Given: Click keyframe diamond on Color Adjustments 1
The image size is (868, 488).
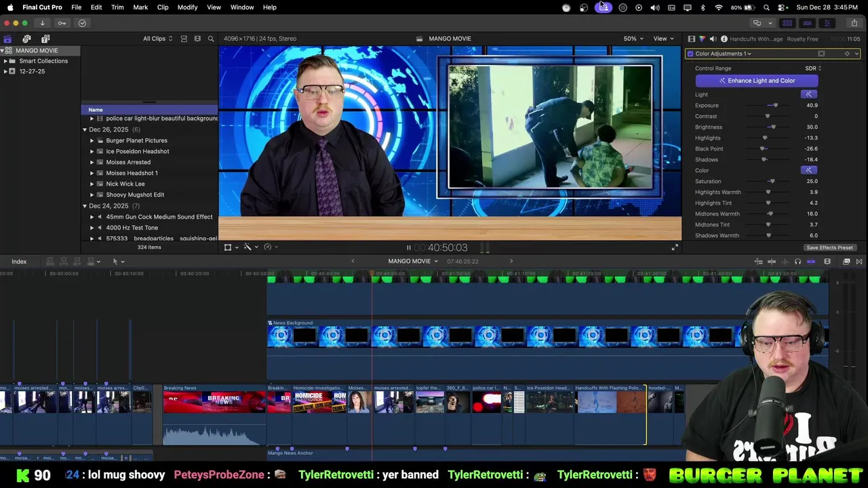Looking at the screenshot, I should pyautogui.click(x=846, y=54).
